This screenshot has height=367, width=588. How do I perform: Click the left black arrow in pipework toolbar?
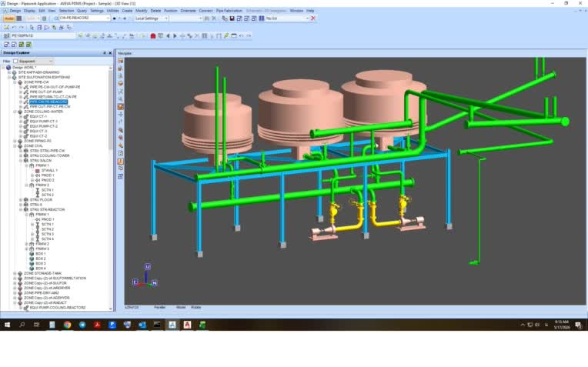tap(168, 36)
